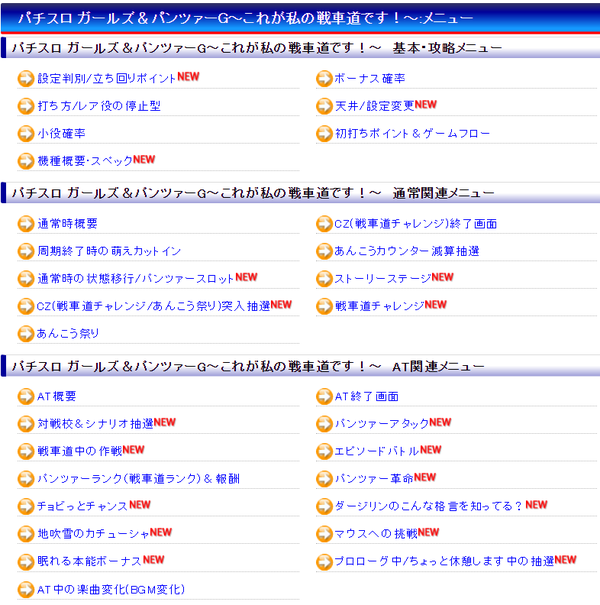This screenshot has height=605, width=600.
Task: Go to 打ち方/レア役の停止型 page
Action: click(x=99, y=106)
